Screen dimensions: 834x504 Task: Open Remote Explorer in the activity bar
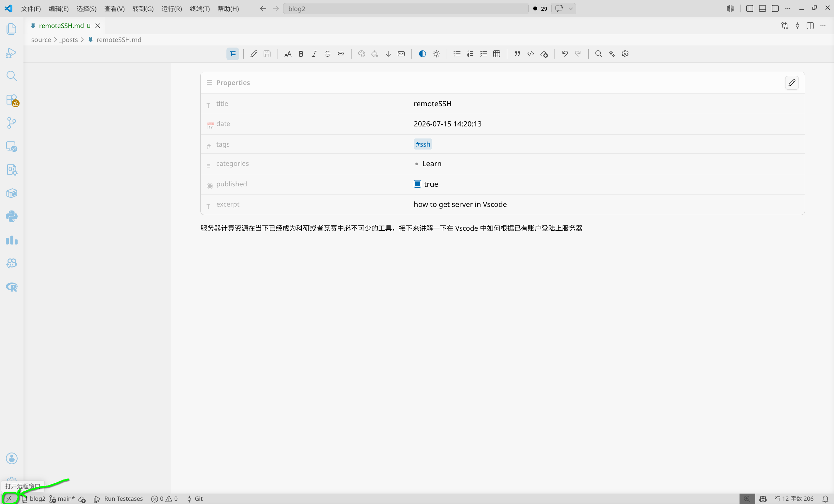[x=11, y=146]
